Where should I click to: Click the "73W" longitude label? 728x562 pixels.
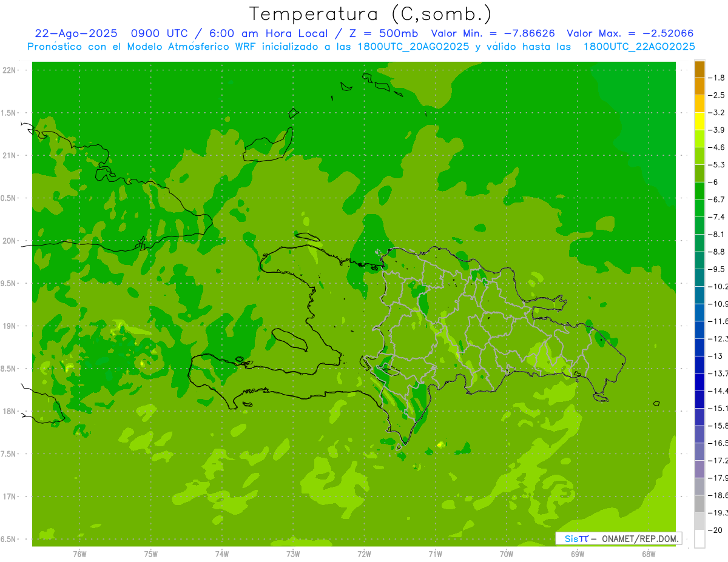[x=293, y=554]
